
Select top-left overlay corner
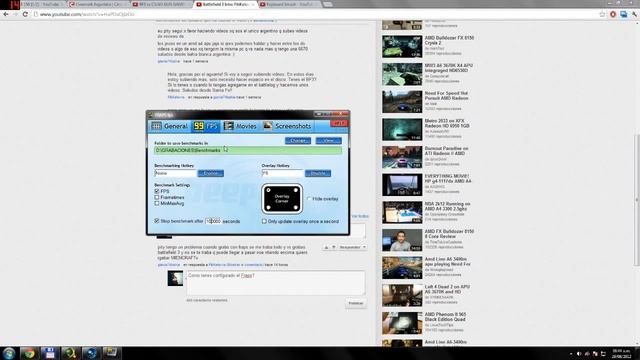(268, 190)
